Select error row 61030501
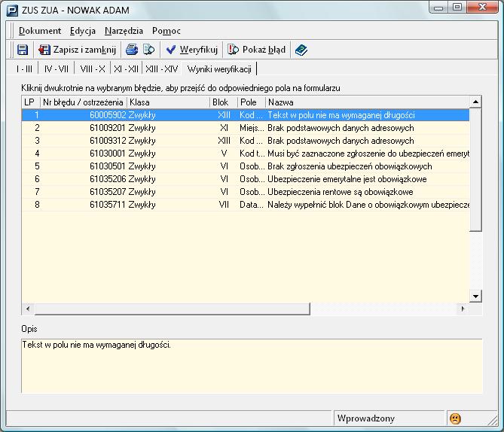 [246, 166]
